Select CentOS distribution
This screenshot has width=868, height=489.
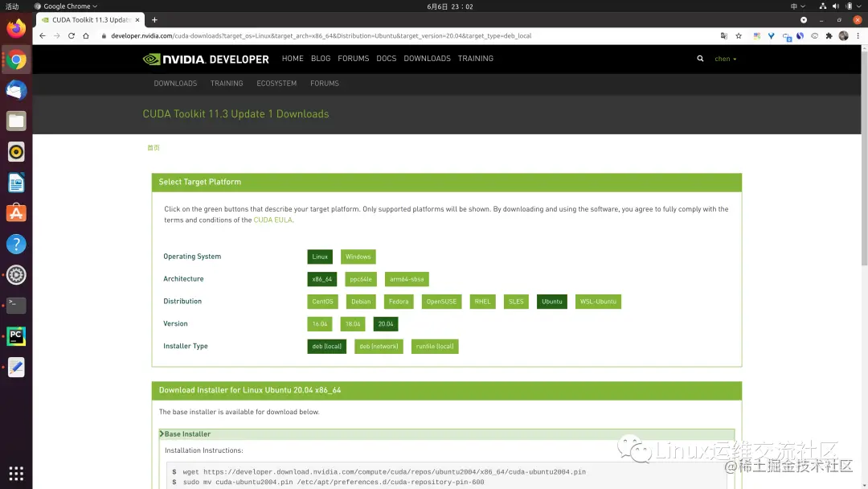click(x=323, y=302)
